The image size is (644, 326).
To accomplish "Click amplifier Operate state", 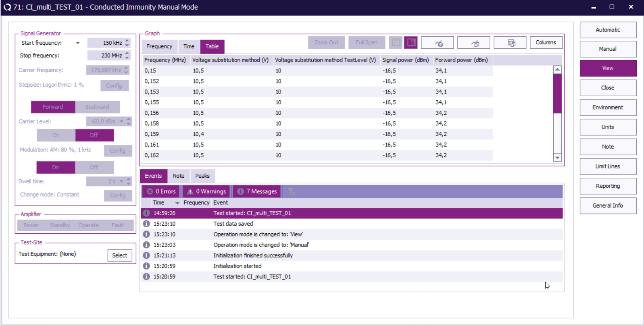I will pos(89,225).
